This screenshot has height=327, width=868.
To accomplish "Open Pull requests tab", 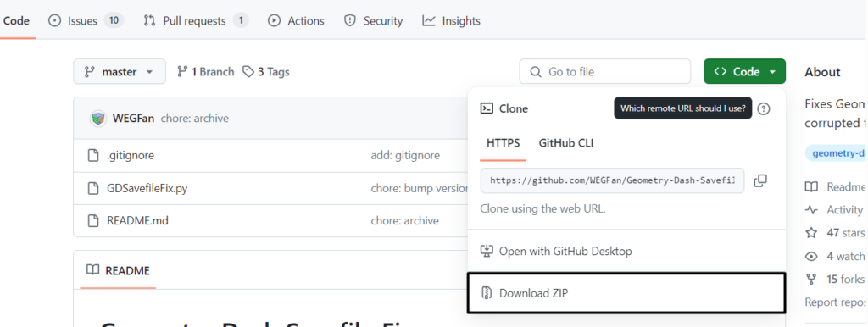I will [x=196, y=21].
